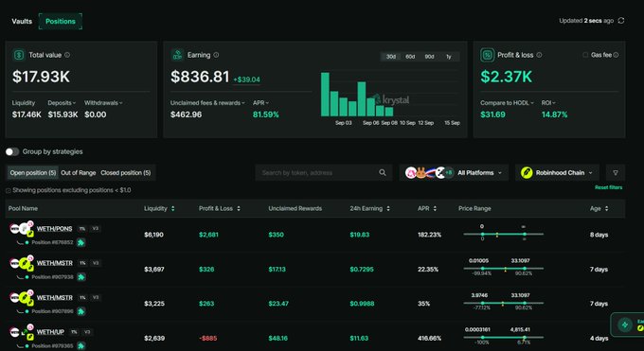Click the Total value dollar icon
Viewport: 644px width, 351px height.
coord(19,55)
